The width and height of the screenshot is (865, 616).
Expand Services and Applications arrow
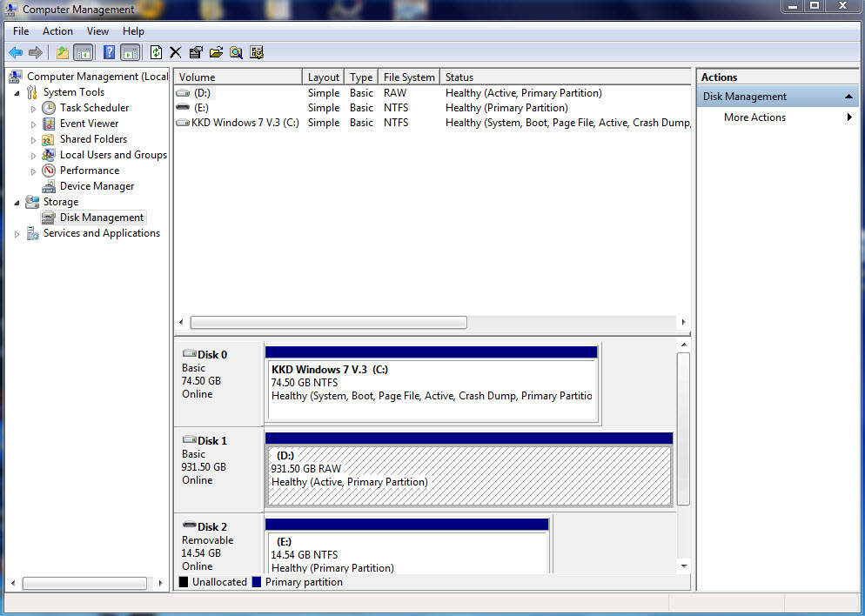tap(17, 234)
